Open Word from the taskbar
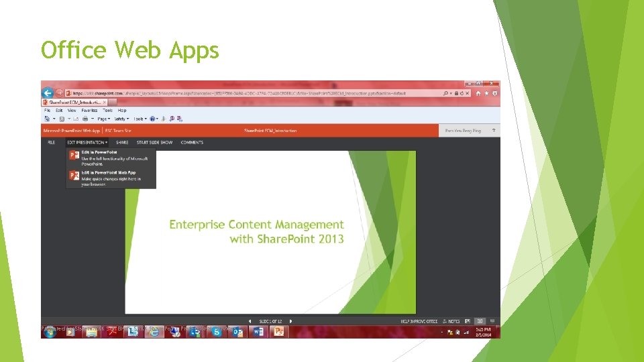 [x=258, y=332]
